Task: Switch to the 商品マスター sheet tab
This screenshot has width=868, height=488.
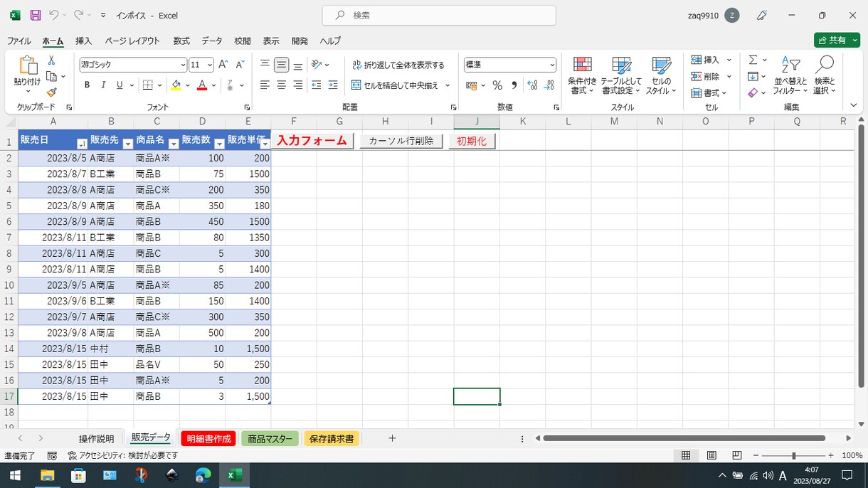Action: click(x=270, y=439)
